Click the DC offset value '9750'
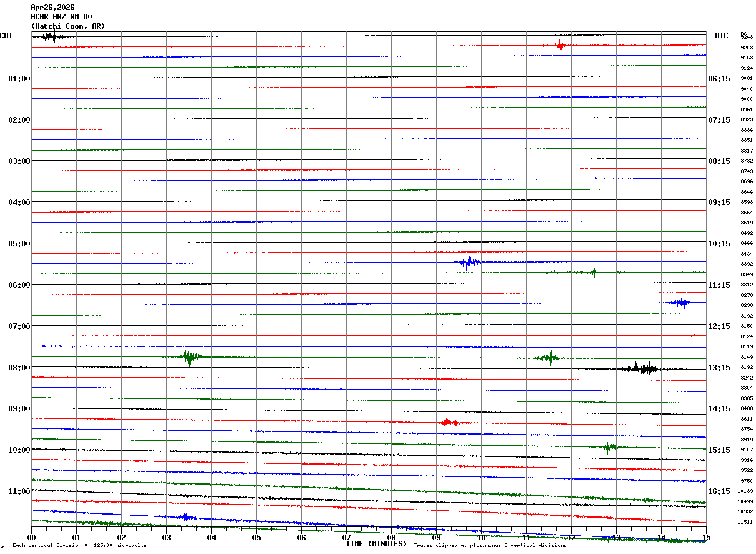The image size is (756, 554). click(x=747, y=481)
